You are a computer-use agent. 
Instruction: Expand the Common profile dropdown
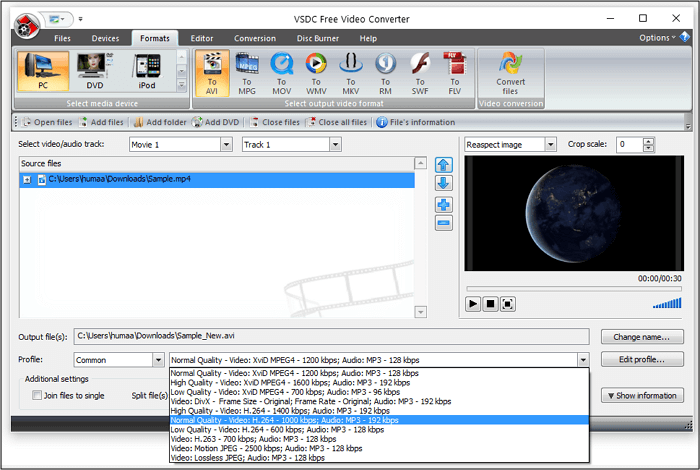[x=158, y=359]
